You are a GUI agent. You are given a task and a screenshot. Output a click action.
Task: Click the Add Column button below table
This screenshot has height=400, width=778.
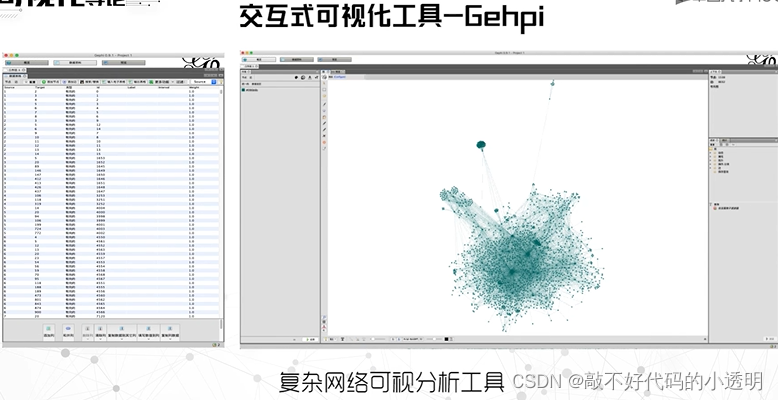pyautogui.click(x=49, y=332)
